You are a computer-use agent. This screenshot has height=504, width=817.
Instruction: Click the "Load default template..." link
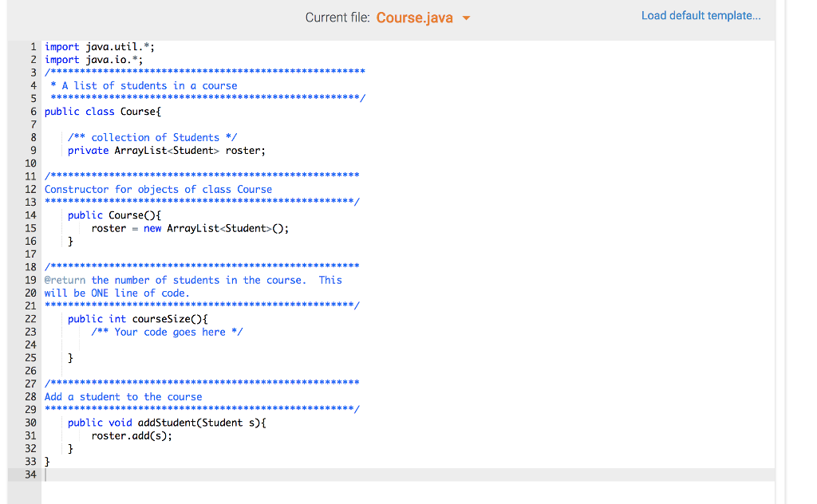pos(701,15)
